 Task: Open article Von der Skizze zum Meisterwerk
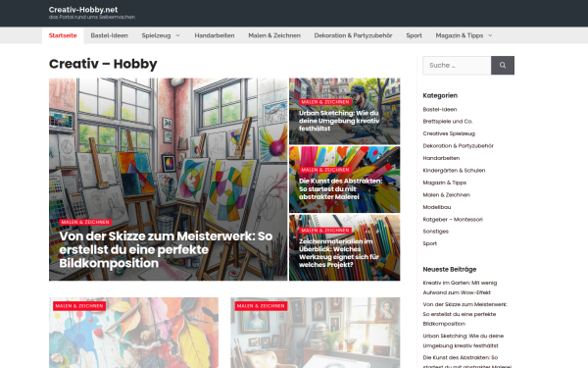[166, 249]
